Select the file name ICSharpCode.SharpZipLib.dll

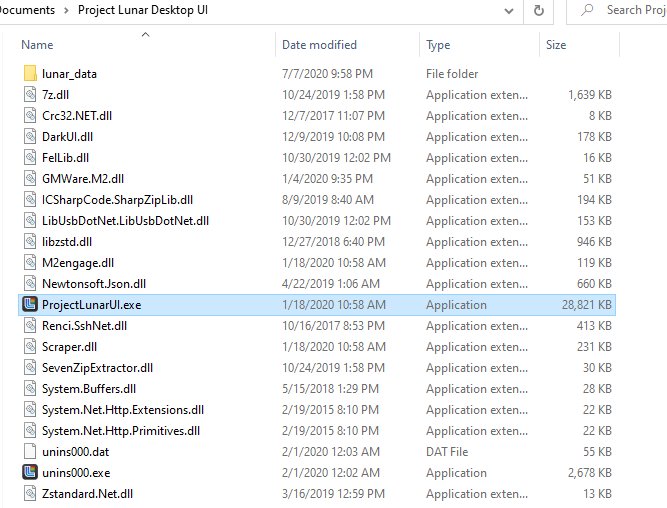[x=117, y=200]
